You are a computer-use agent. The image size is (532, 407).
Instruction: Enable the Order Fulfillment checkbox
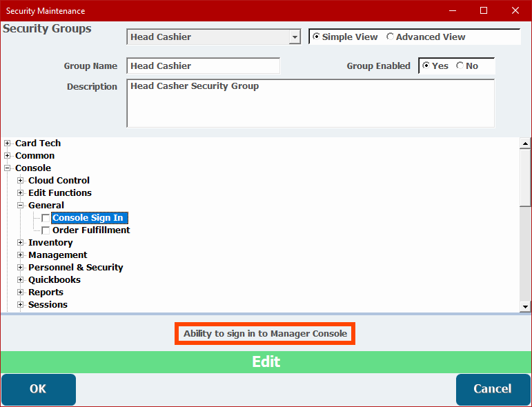(x=46, y=230)
